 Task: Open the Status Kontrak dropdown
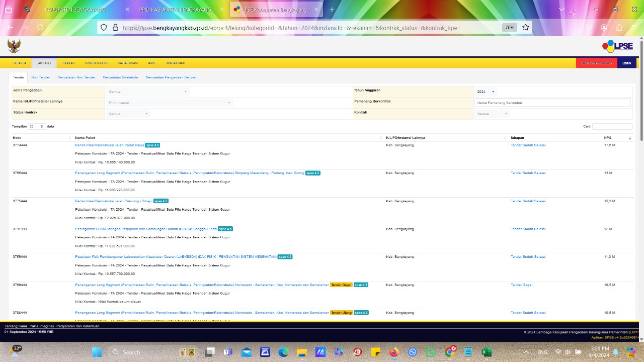click(128, 114)
